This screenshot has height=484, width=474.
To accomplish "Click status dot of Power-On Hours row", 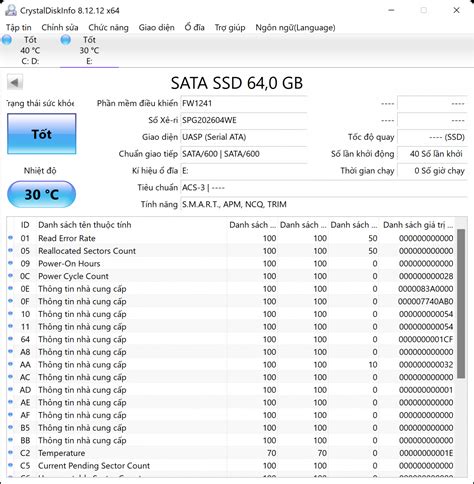I will tap(11, 263).
